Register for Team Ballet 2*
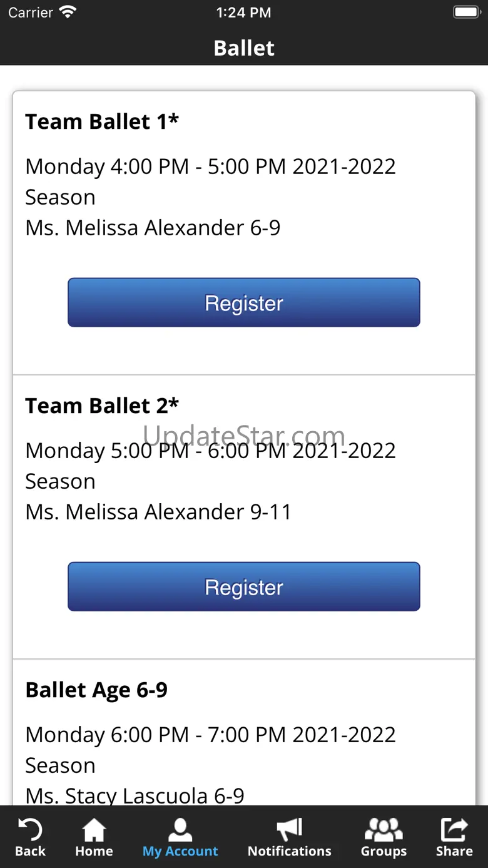 (244, 587)
